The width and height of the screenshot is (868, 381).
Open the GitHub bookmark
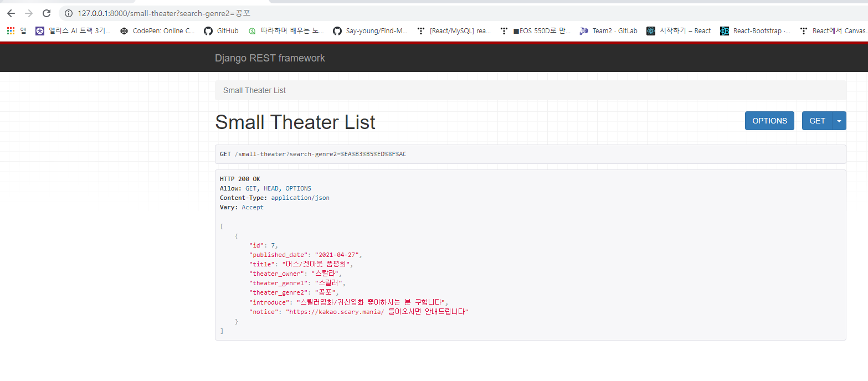point(221,31)
